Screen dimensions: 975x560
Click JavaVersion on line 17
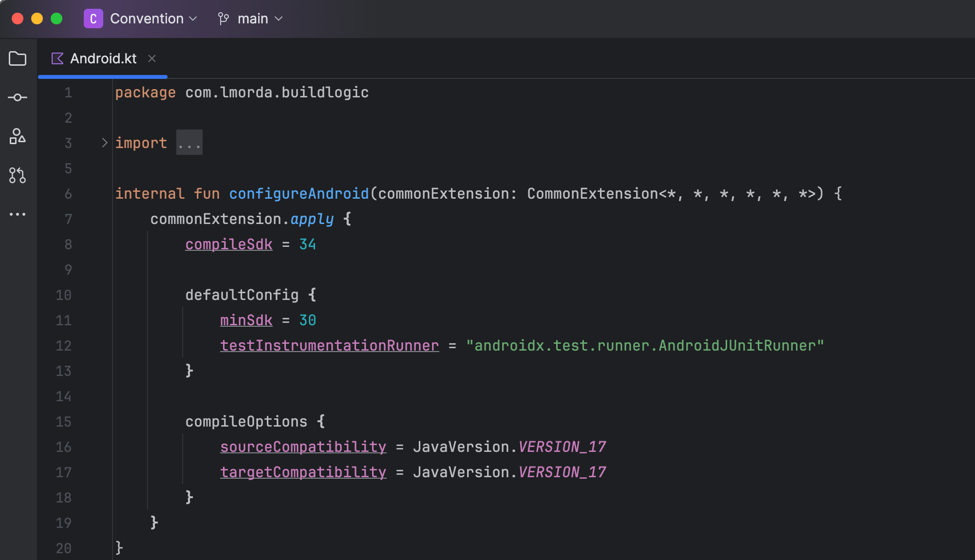pyautogui.click(x=461, y=472)
